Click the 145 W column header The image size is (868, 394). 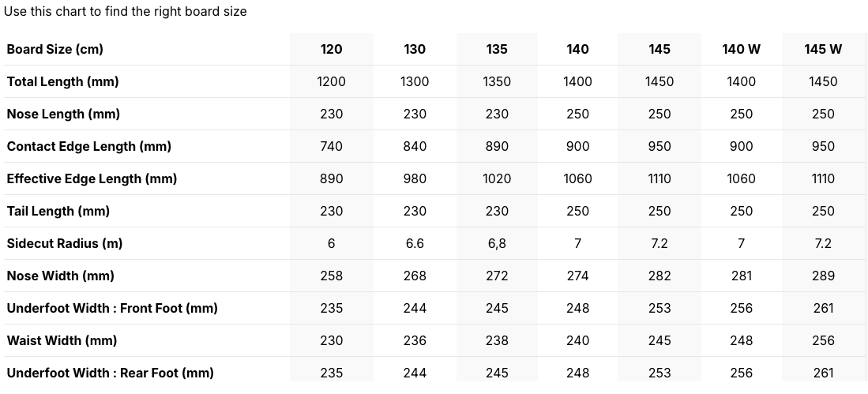tap(823, 49)
